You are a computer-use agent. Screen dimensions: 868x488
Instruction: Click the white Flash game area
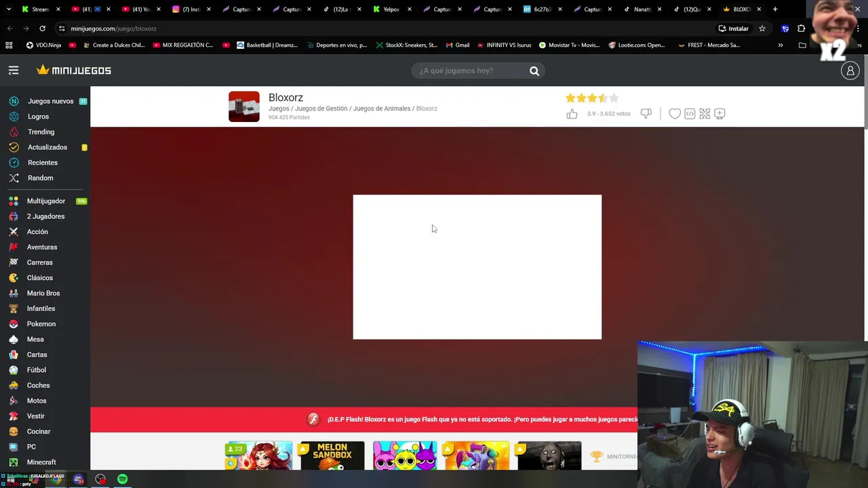477,267
